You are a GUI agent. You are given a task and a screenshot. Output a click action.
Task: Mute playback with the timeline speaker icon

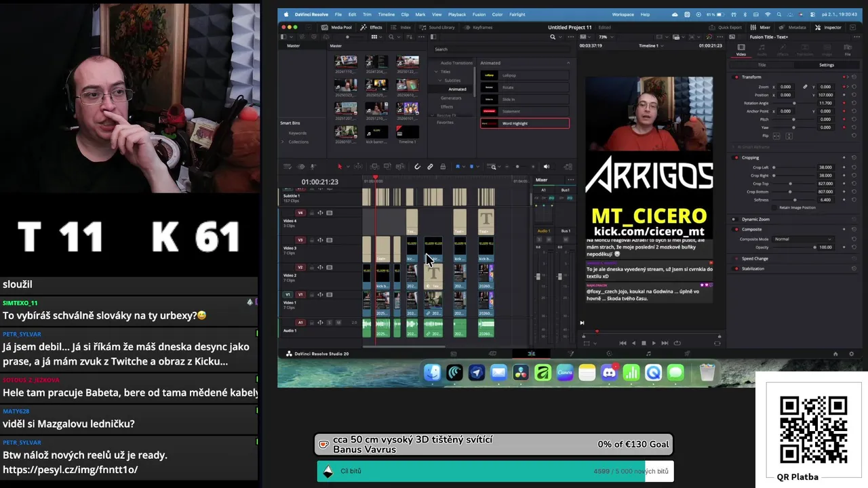546,167
